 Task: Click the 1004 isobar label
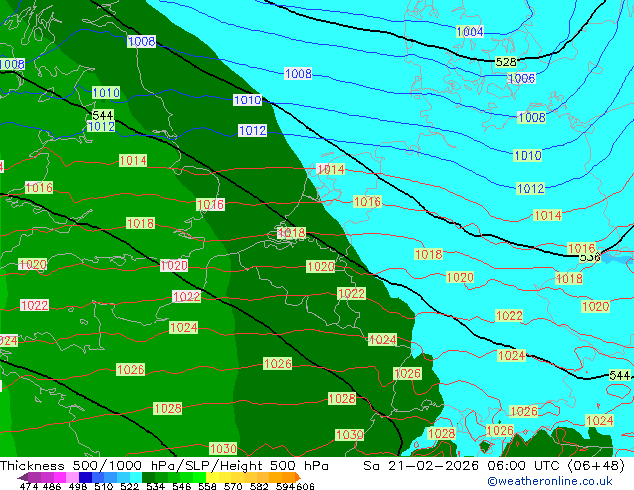469,32
